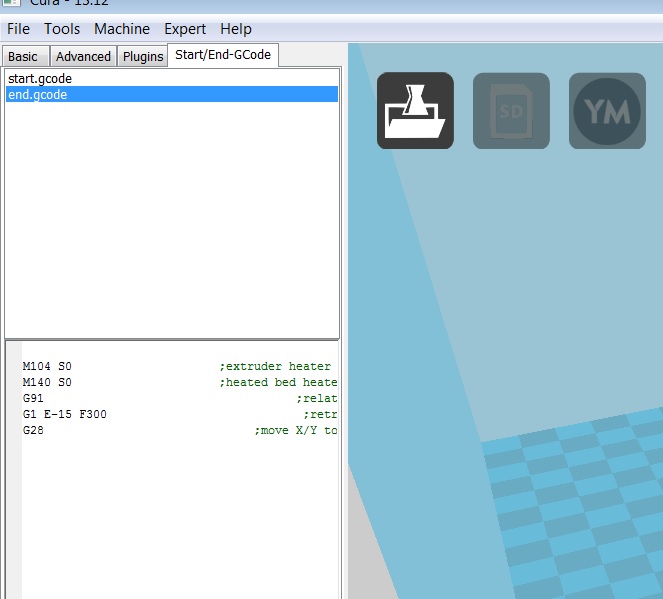663x599 pixels.
Task: Click the G28 homing command line
Action: (33, 430)
